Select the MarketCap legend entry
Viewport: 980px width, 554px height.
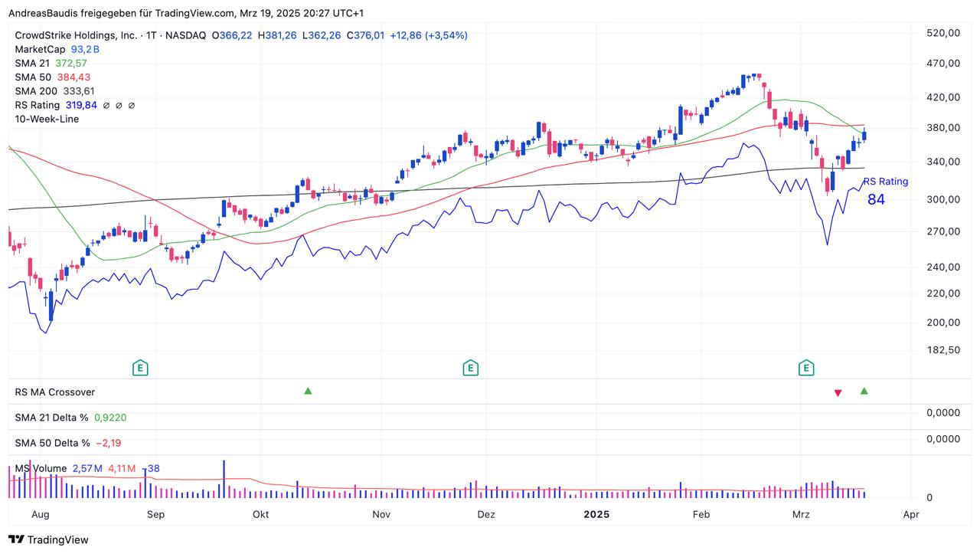(x=40, y=49)
